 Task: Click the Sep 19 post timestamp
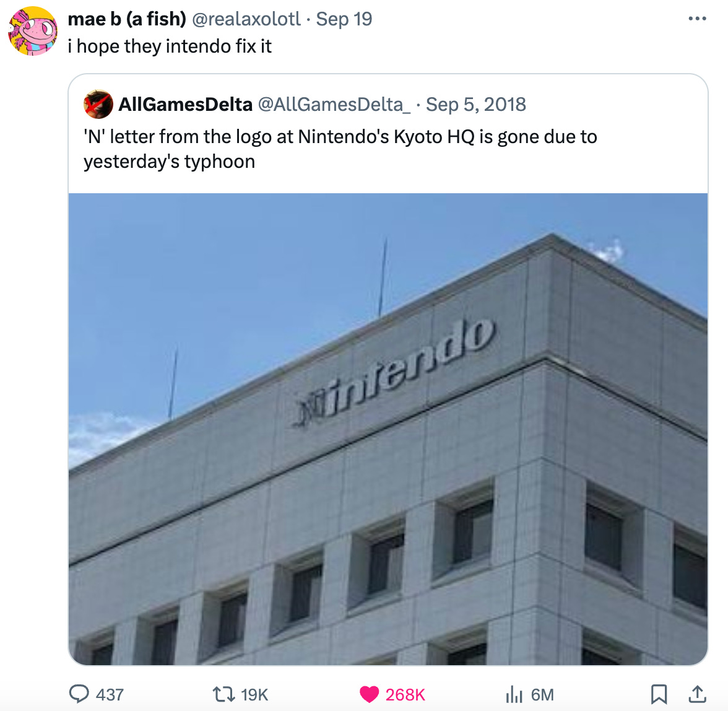tap(344, 19)
